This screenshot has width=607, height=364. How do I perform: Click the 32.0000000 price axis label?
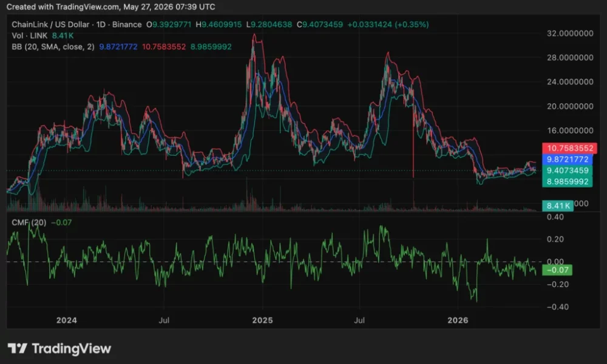(570, 33)
